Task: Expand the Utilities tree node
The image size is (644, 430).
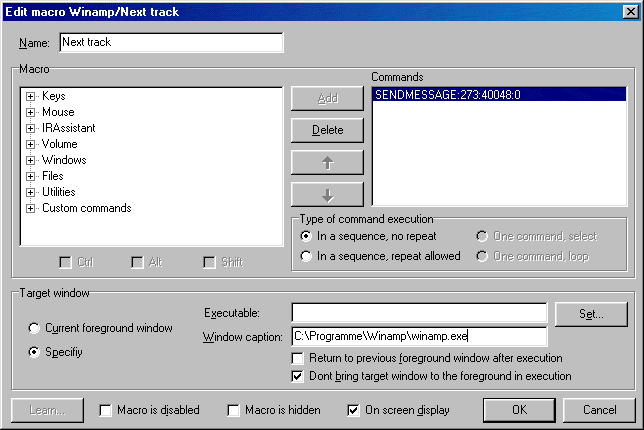Action: tap(30, 193)
